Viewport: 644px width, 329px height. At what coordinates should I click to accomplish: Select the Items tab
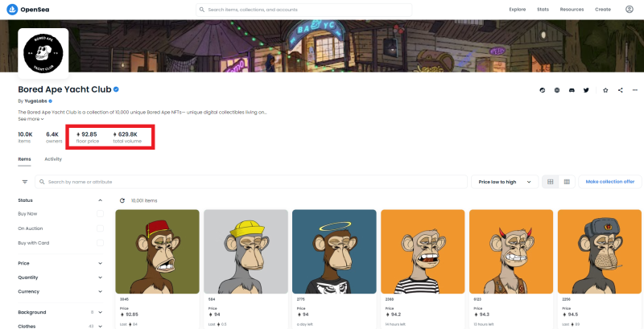click(x=24, y=159)
